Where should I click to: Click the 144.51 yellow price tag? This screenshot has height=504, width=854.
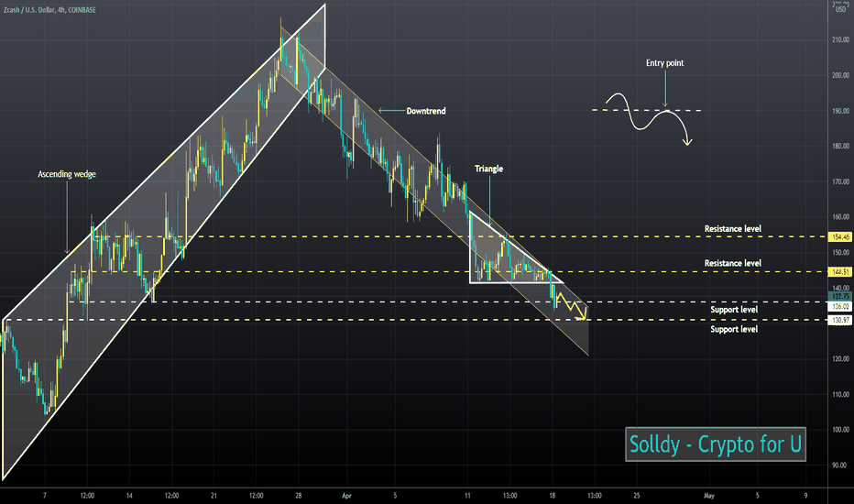click(840, 271)
